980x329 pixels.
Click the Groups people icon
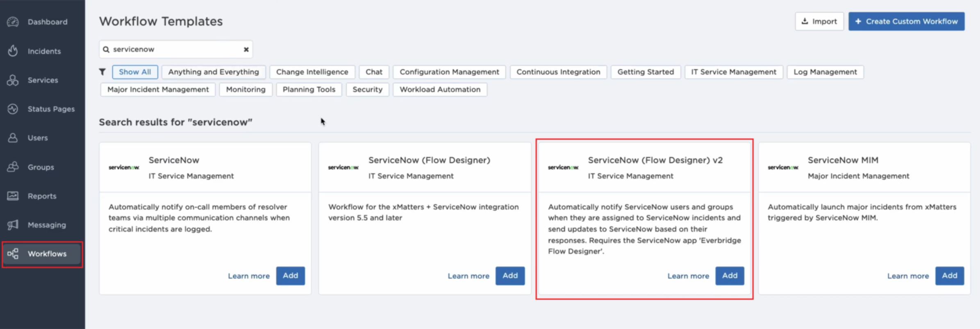[x=13, y=167]
